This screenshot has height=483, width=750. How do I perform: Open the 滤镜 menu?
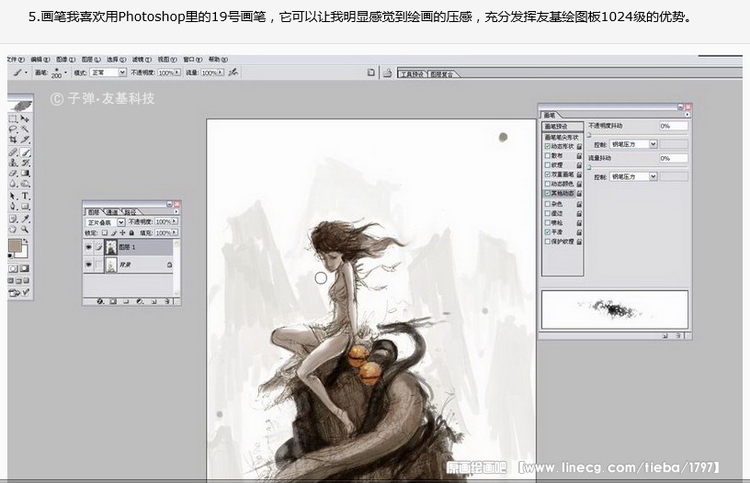pyautogui.click(x=142, y=59)
